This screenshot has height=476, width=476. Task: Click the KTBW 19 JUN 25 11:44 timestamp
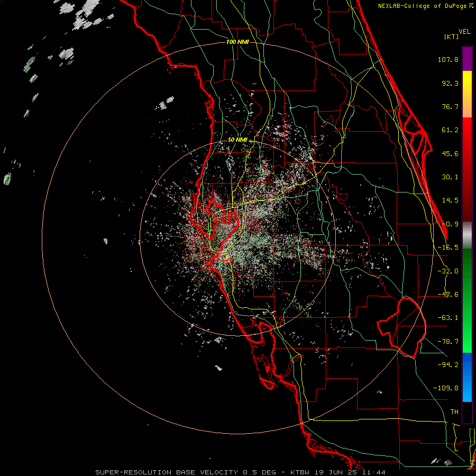click(338, 472)
